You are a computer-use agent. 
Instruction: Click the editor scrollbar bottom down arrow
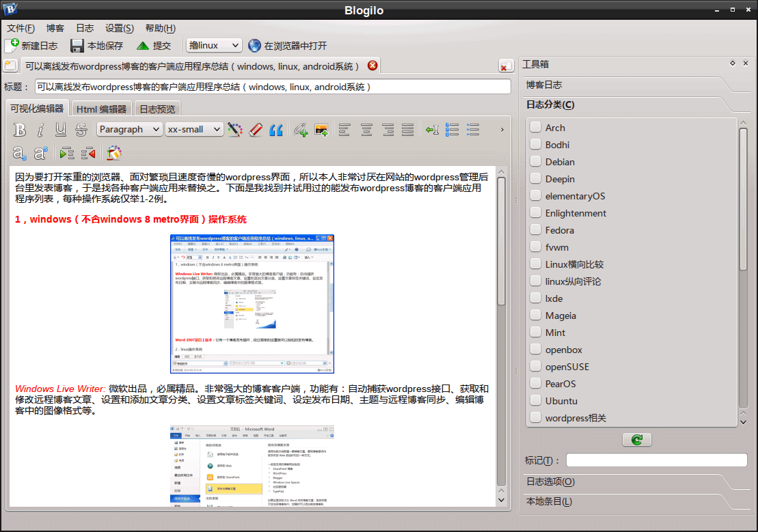(501, 501)
